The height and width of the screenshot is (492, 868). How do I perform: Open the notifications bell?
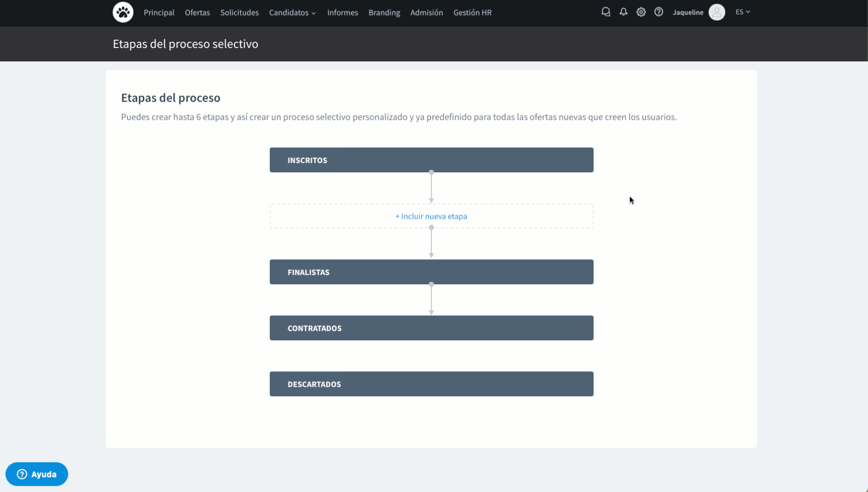pos(623,12)
